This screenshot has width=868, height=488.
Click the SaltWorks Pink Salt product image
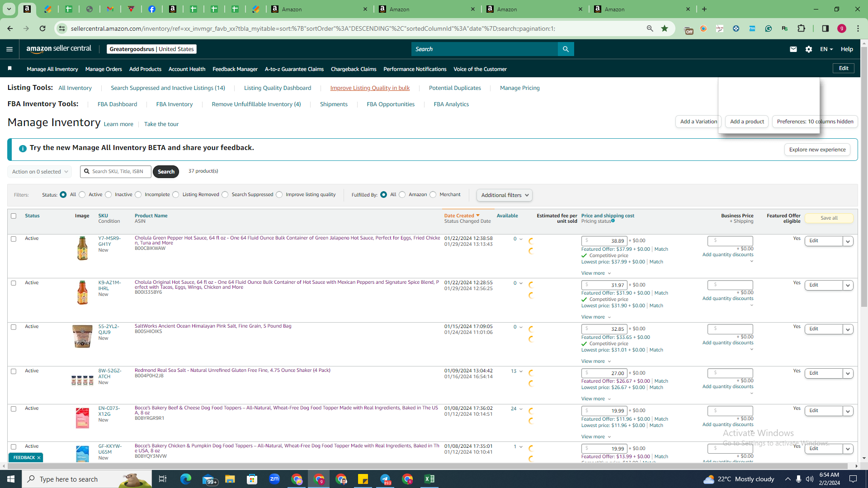pos(82,337)
